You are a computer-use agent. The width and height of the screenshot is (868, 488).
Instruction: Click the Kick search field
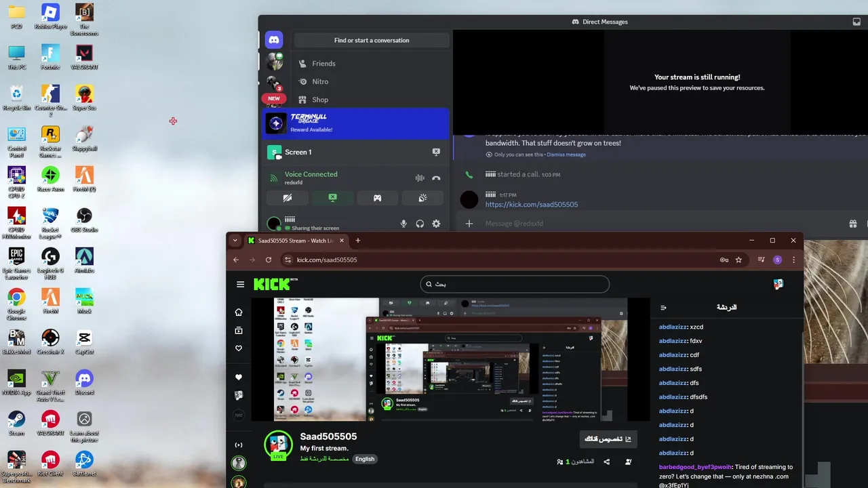click(x=515, y=284)
